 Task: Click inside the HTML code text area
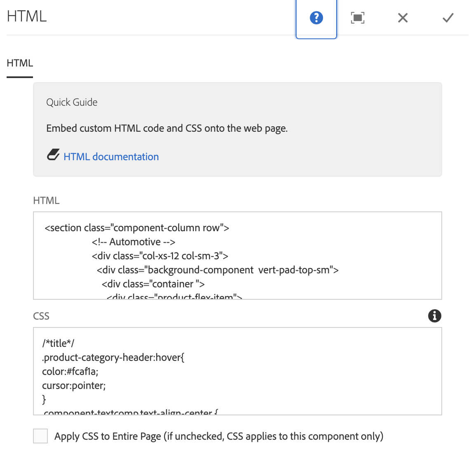[x=330, y=248]
